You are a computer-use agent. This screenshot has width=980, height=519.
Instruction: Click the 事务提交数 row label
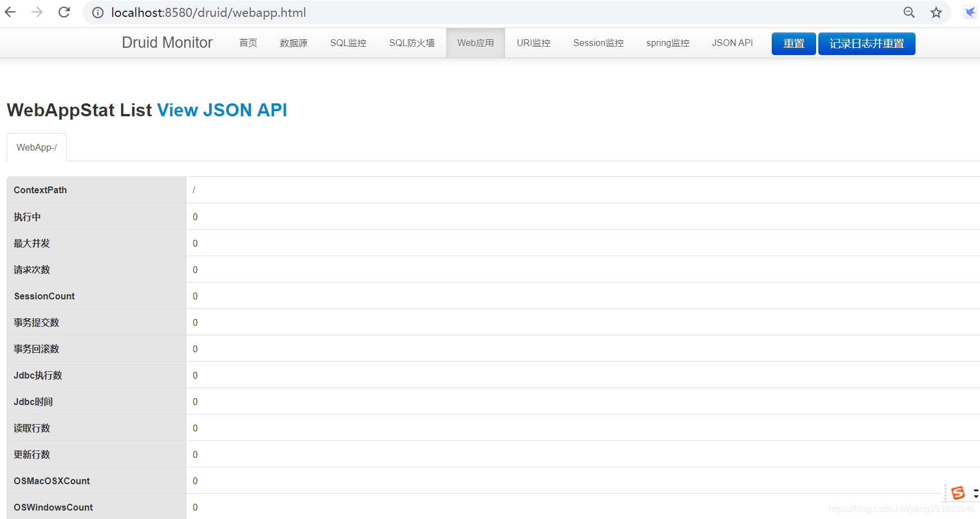pyautogui.click(x=36, y=322)
